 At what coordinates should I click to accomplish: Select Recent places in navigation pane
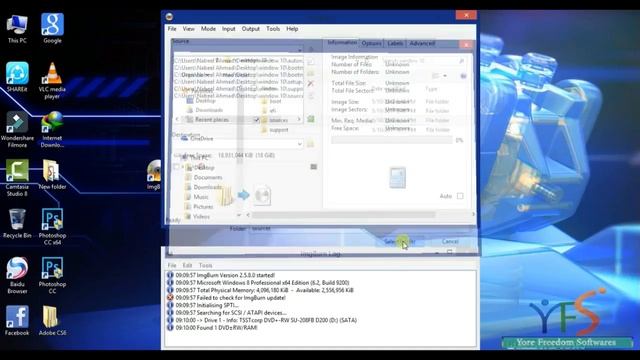(x=207, y=120)
